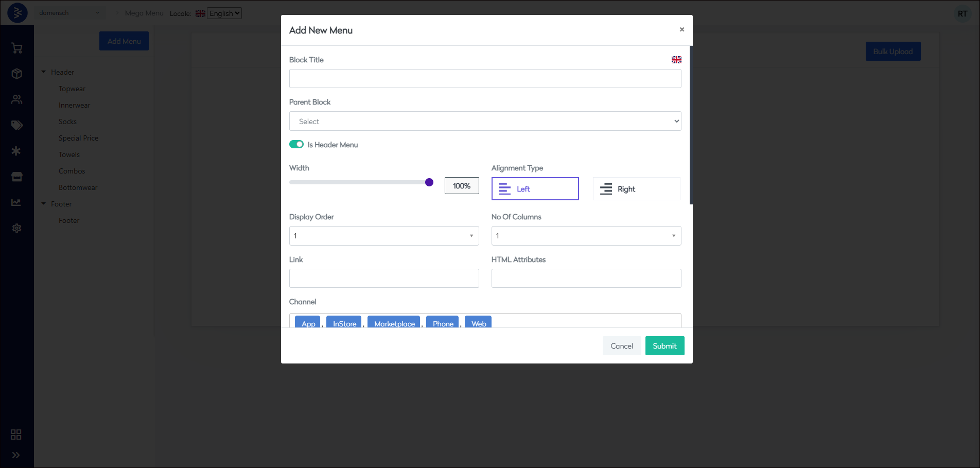Click the Submit button
The width and height of the screenshot is (980, 468).
tap(664, 346)
